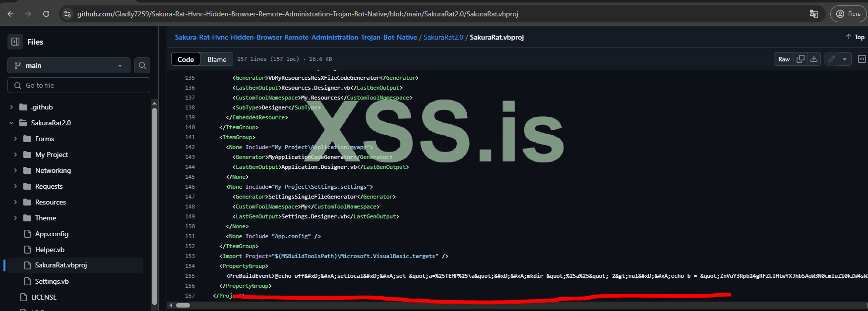Viewport: 868px width, 311px height.
Task: Click the Settings.vb file icon
Action: (x=27, y=281)
